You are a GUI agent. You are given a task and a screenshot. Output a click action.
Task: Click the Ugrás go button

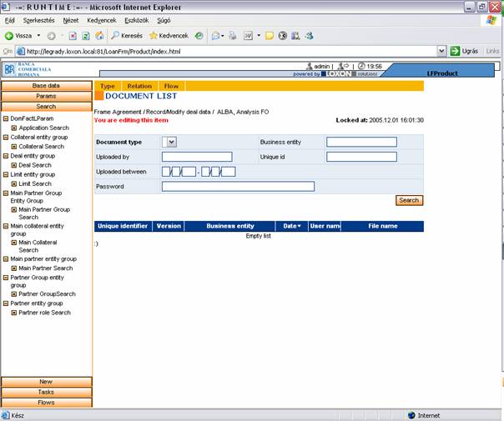pyautogui.click(x=464, y=51)
